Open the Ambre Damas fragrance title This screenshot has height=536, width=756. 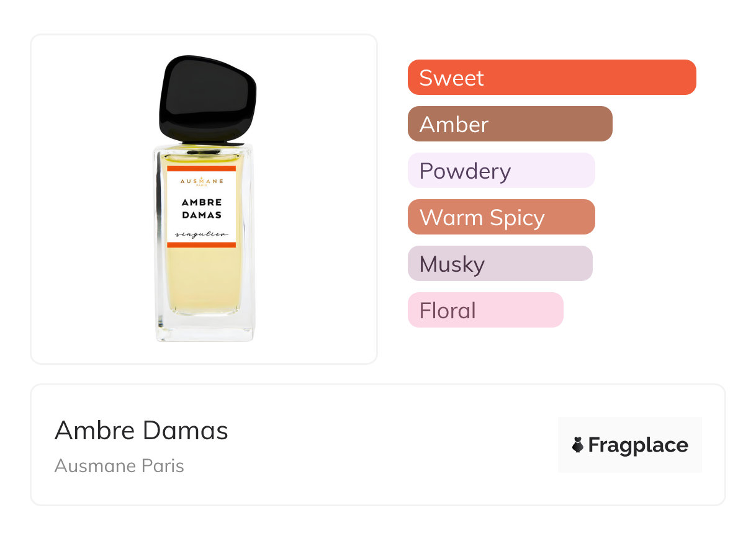click(142, 431)
